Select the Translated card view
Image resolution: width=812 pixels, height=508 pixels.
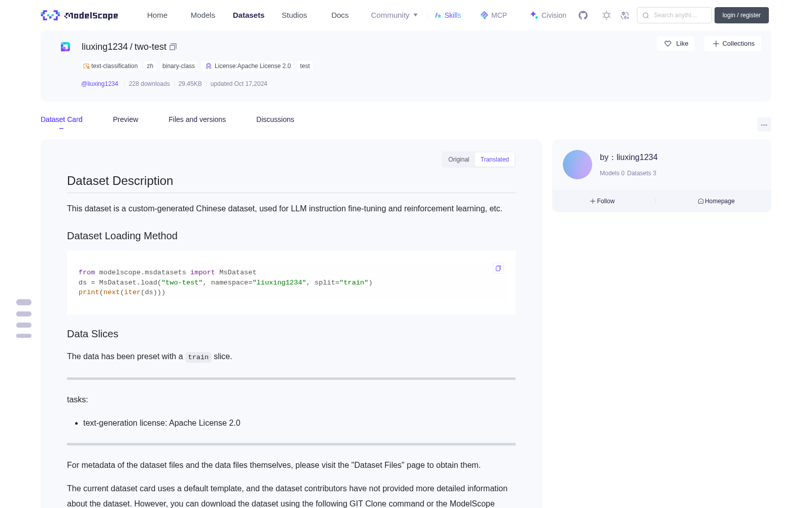tap(495, 160)
